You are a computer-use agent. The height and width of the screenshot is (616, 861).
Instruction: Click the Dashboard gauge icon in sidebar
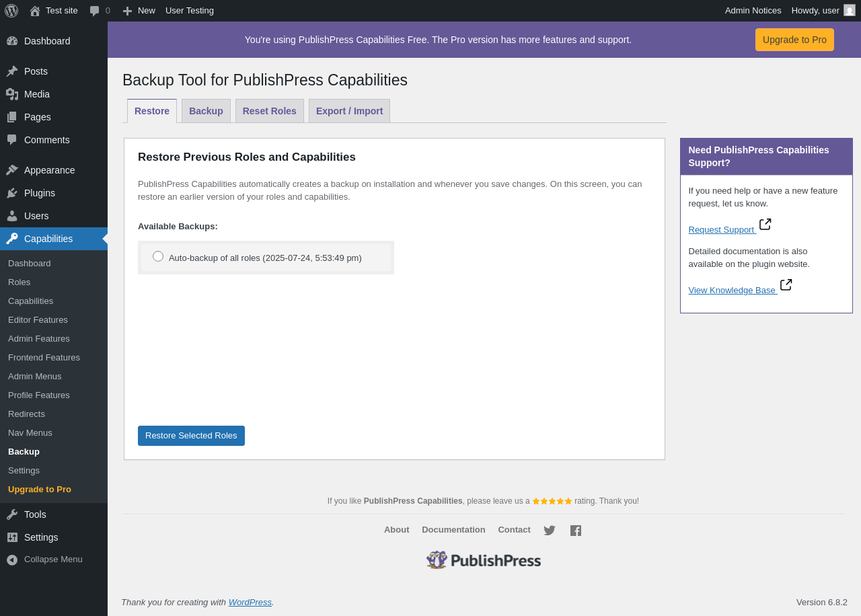point(12,41)
